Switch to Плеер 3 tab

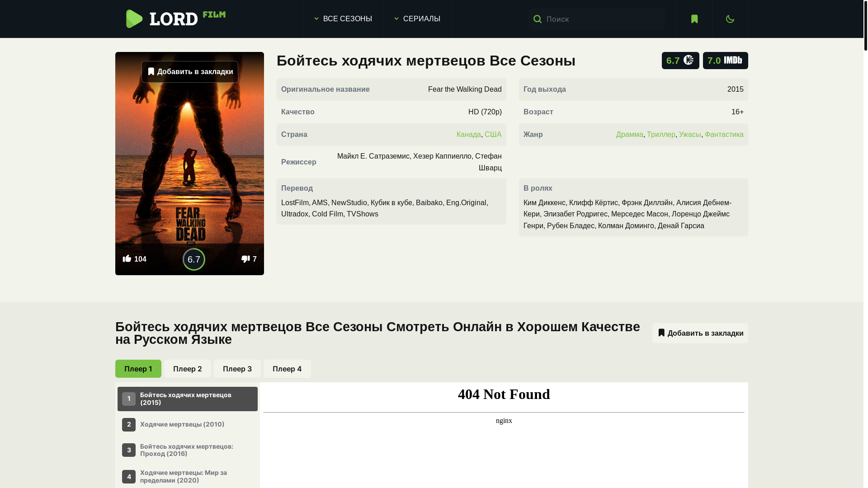[x=237, y=369]
